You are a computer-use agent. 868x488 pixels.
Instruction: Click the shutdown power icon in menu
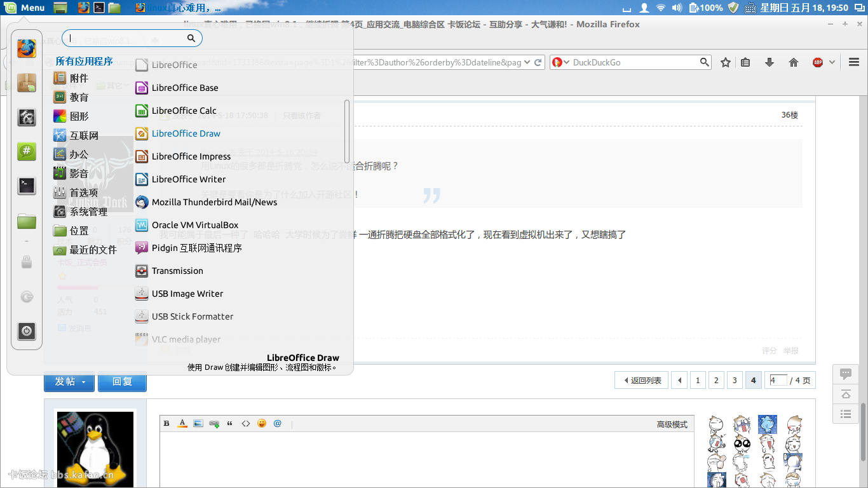(x=26, y=331)
